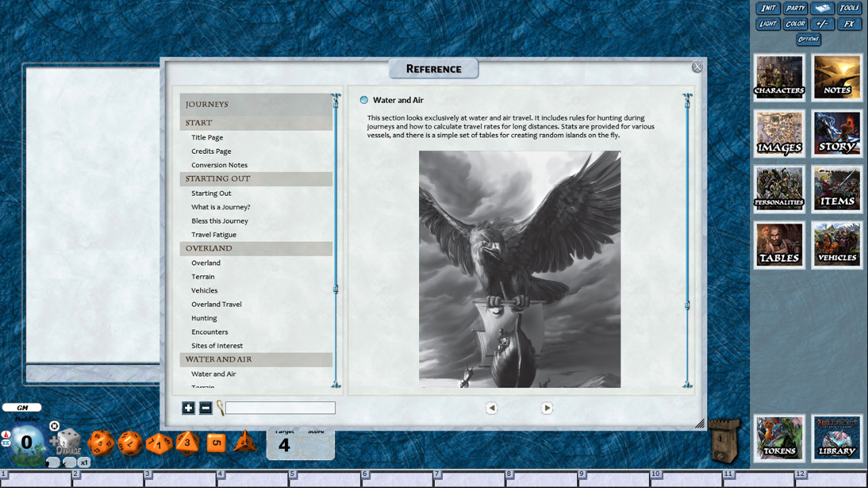Image resolution: width=868 pixels, height=488 pixels.
Task: Click the reference search input field
Action: [x=280, y=408]
